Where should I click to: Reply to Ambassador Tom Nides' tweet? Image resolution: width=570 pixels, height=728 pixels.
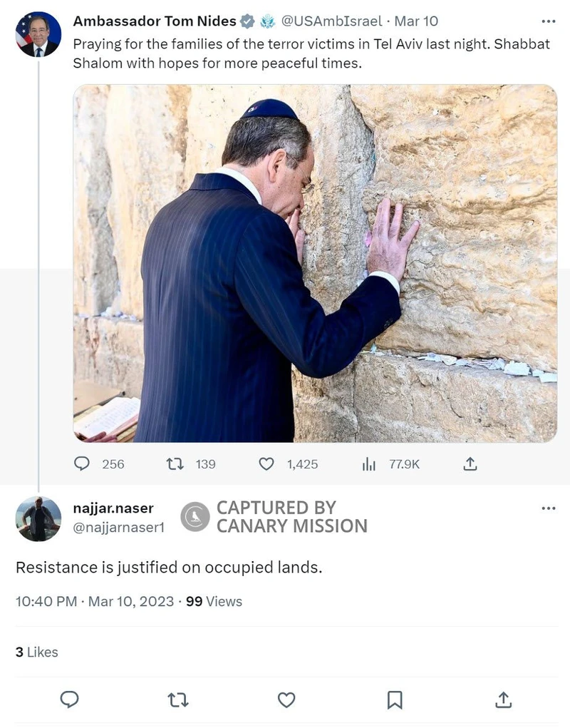point(83,463)
